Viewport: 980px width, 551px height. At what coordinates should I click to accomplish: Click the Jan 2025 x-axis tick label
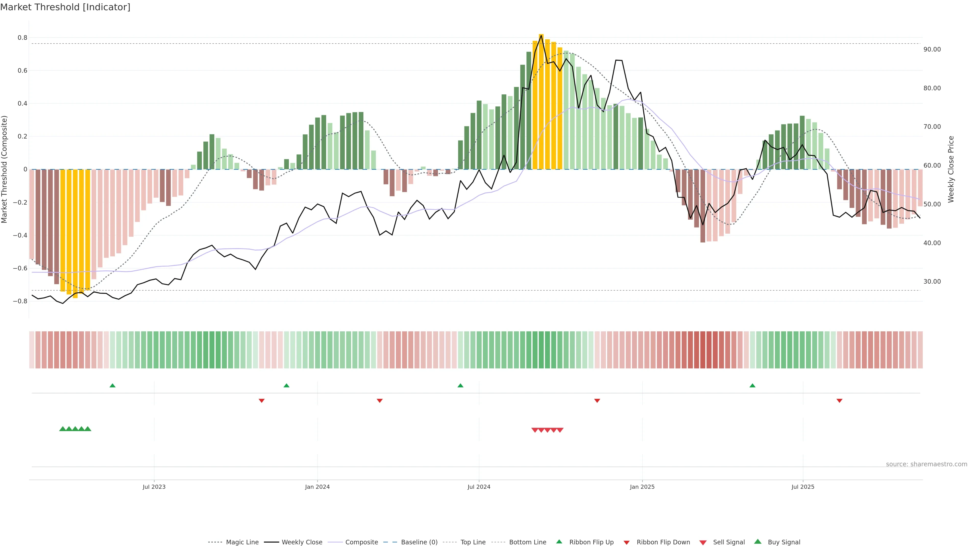[x=642, y=487]
